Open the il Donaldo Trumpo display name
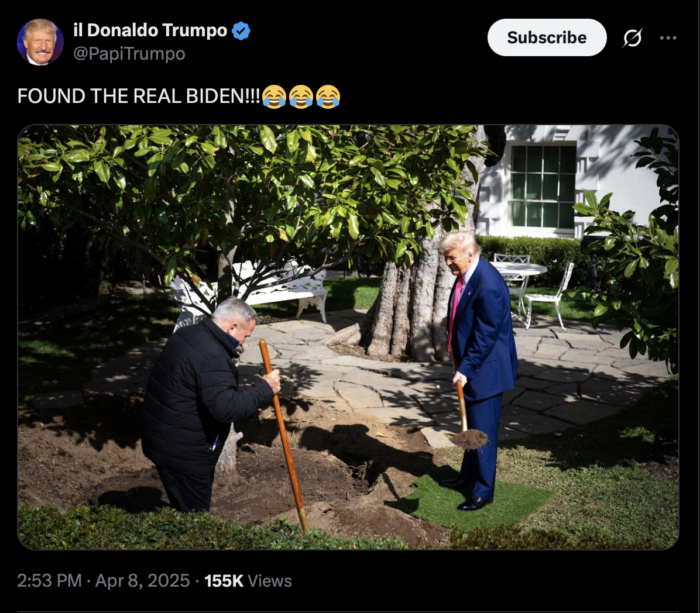 coord(150,30)
